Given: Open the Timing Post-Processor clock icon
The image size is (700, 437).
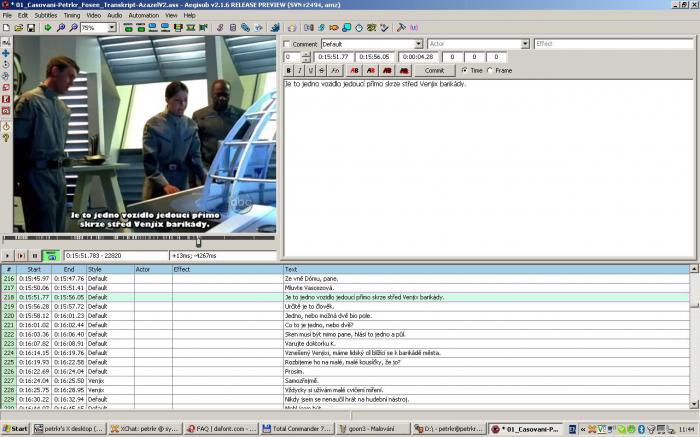Looking at the screenshot, I should pos(359,28).
